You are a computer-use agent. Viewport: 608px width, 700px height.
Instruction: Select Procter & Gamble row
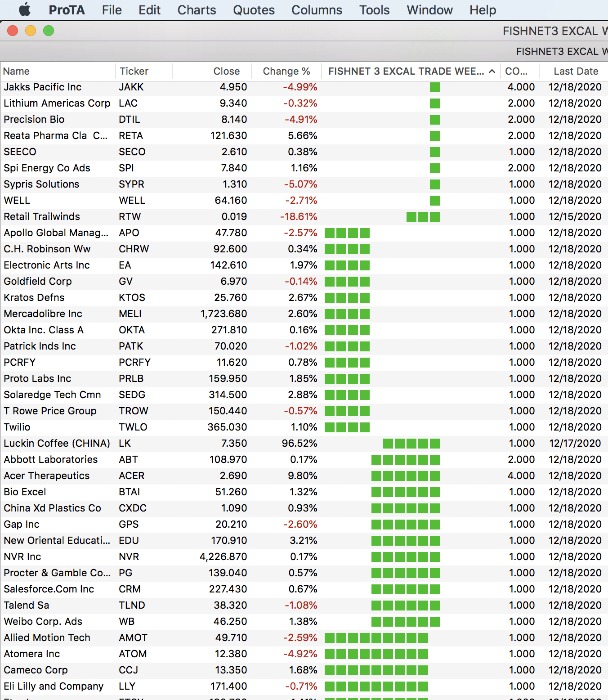click(x=304, y=573)
